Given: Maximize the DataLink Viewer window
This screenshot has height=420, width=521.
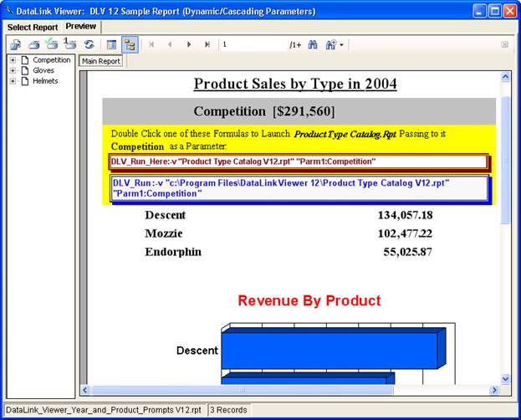Looking at the screenshot, I should 494,11.
